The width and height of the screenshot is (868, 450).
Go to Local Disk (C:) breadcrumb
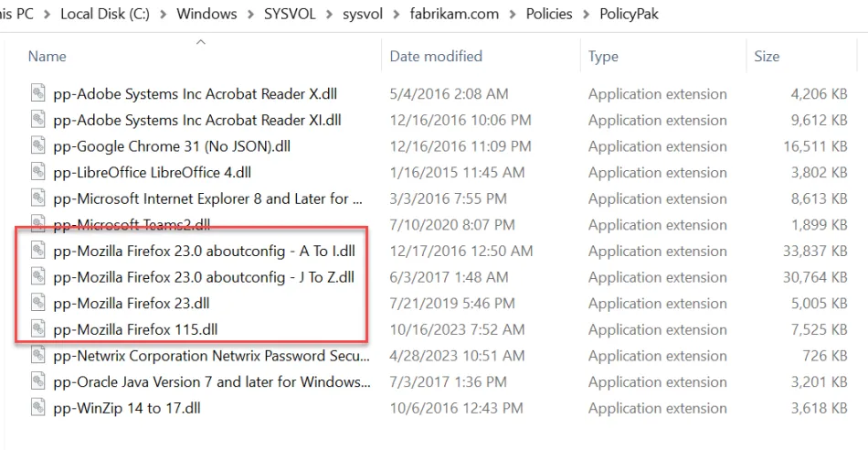tap(106, 14)
